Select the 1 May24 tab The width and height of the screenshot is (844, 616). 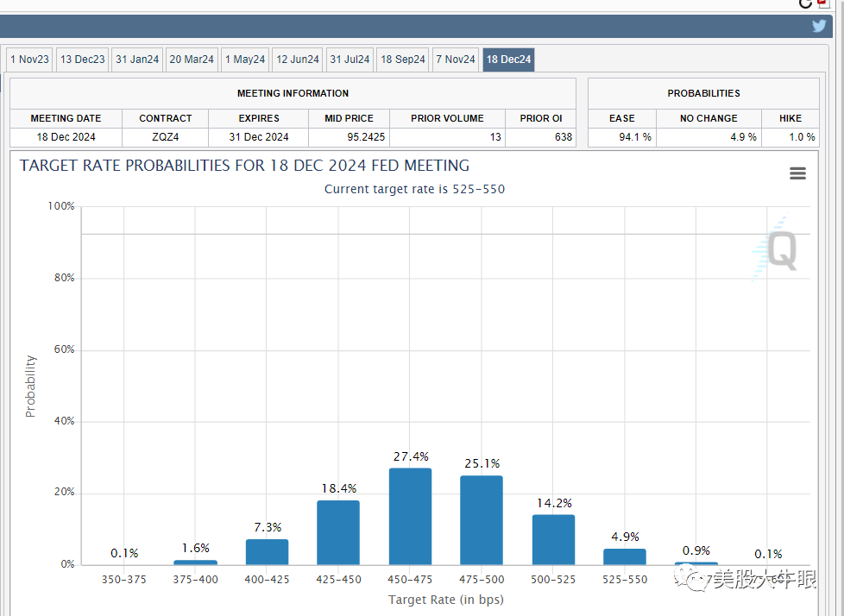pos(245,60)
